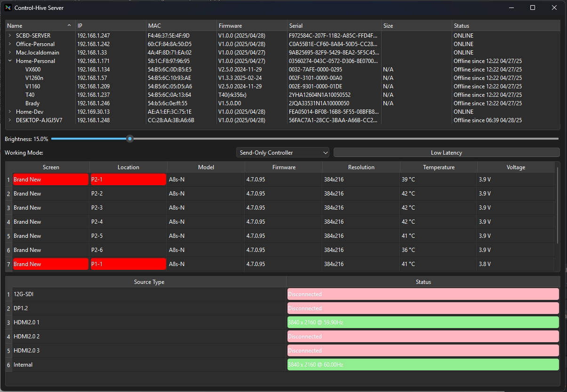Expand the SCBD-SERVER tree node

(10, 36)
